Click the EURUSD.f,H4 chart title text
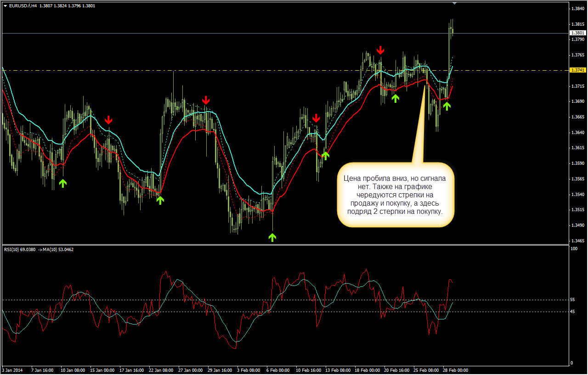Viewport: 588px width, 375px height. [x=23, y=6]
